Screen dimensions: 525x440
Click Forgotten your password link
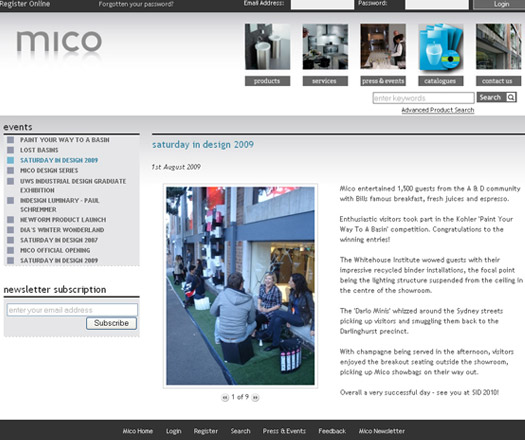[136, 4]
